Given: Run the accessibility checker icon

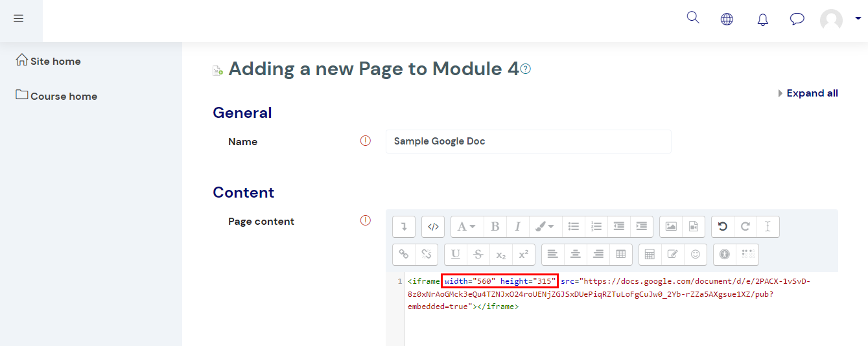Looking at the screenshot, I should tap(725, 255).
